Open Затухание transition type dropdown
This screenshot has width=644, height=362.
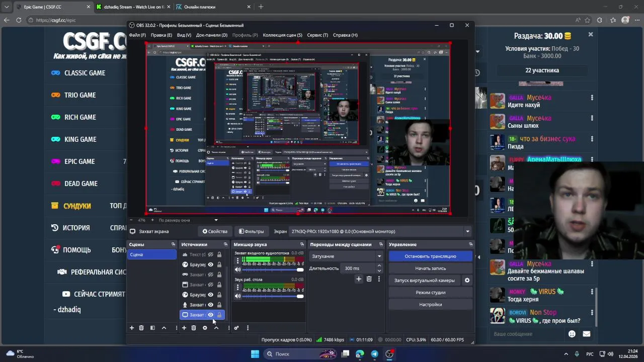pos(346,256)
